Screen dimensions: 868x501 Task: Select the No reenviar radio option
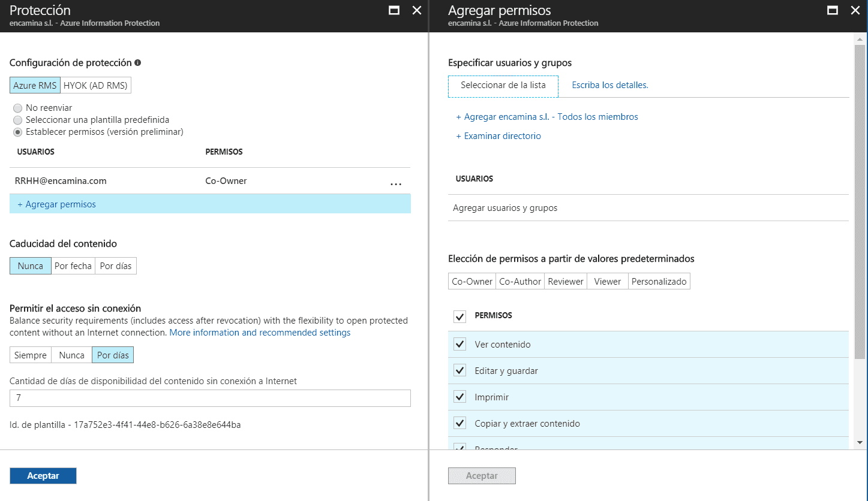[18, 108]
